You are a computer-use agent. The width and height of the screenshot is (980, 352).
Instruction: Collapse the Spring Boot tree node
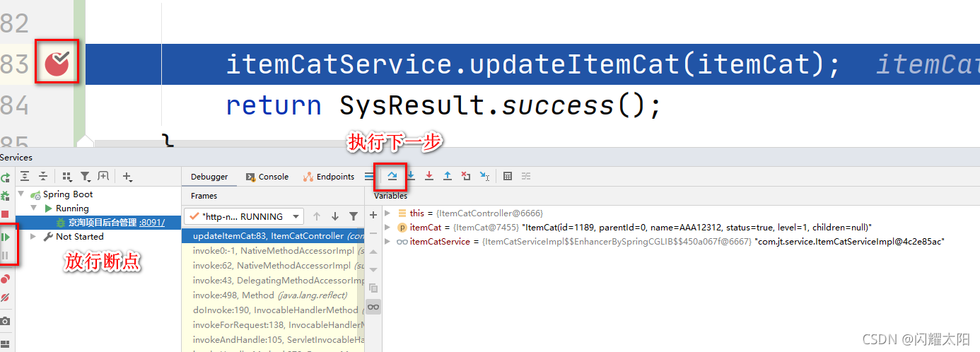click(21, 194)
